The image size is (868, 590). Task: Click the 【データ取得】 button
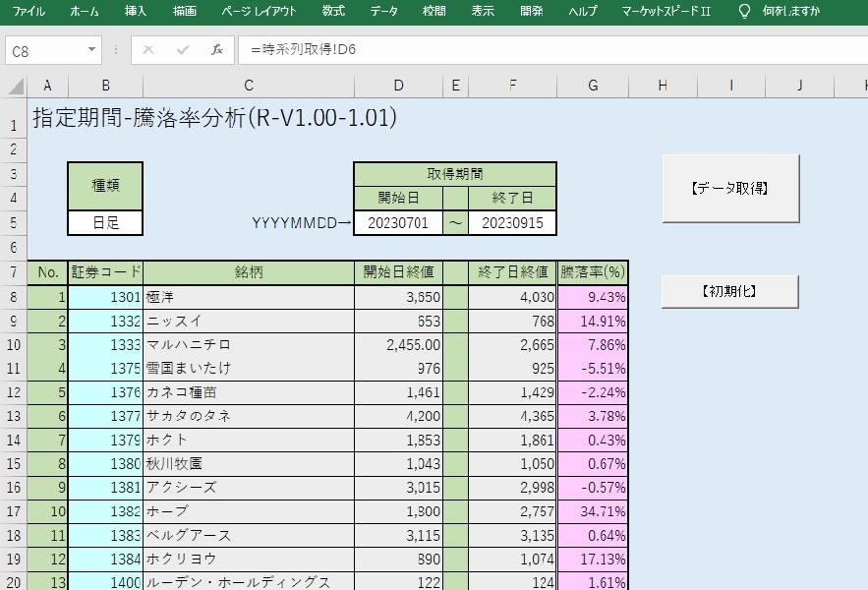click(x=730, y=189)
